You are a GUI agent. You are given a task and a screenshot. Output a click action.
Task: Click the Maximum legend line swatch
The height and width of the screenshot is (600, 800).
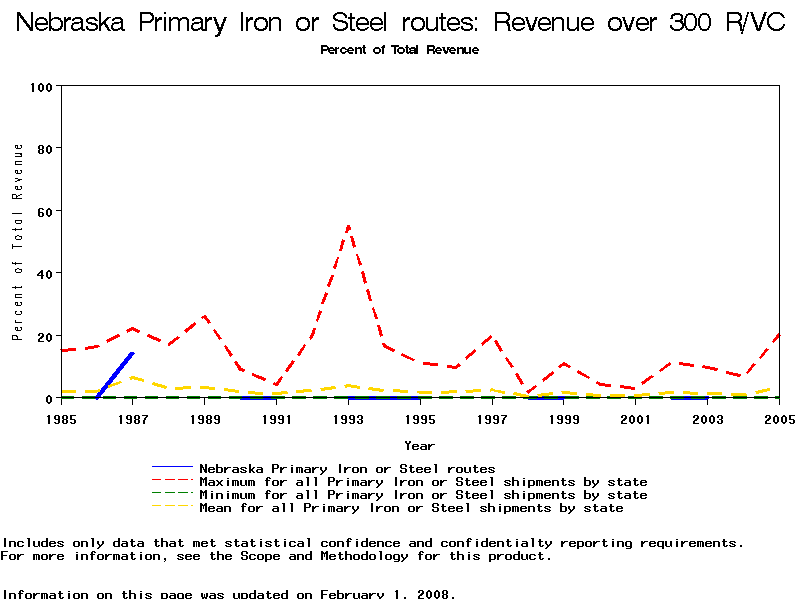171,482
